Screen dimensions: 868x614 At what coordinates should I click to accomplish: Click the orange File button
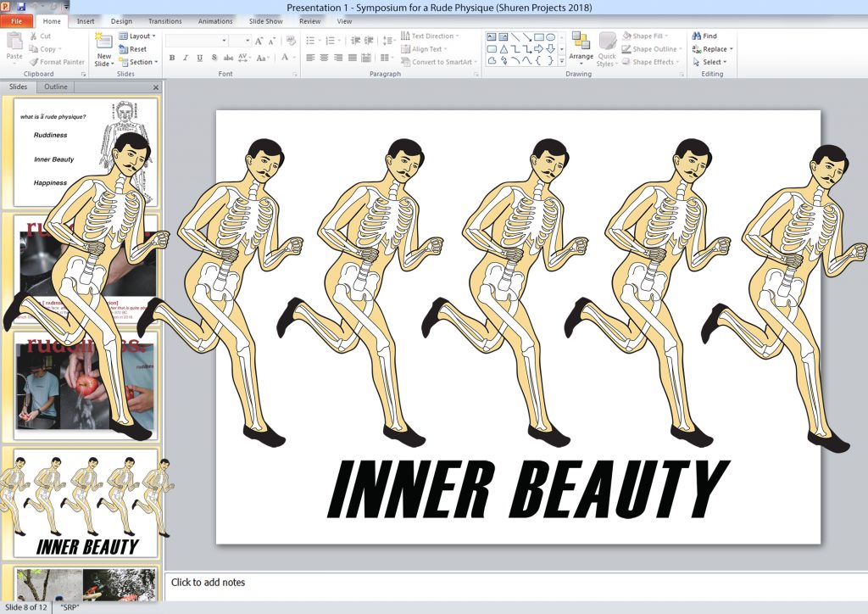pyautogui.click(x=17, y=21)
